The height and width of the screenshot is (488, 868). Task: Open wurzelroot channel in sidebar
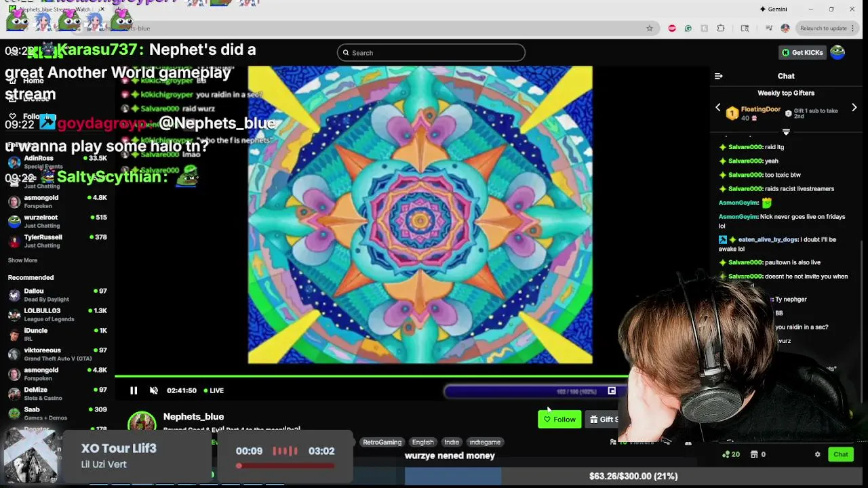click(x=58, y=221)
